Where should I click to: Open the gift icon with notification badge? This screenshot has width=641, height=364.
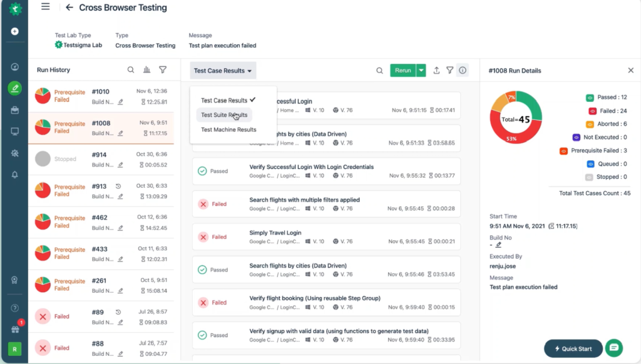click(x=15, y=329)
